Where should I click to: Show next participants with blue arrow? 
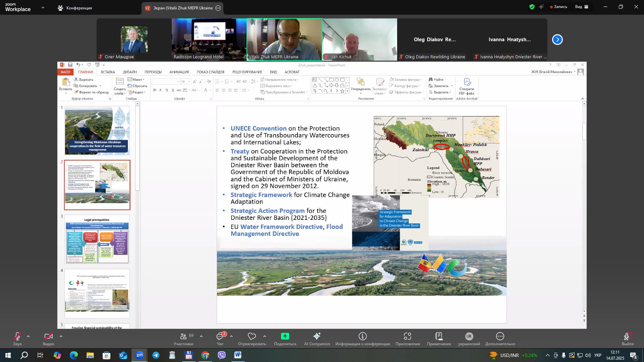tap(557, 40)
